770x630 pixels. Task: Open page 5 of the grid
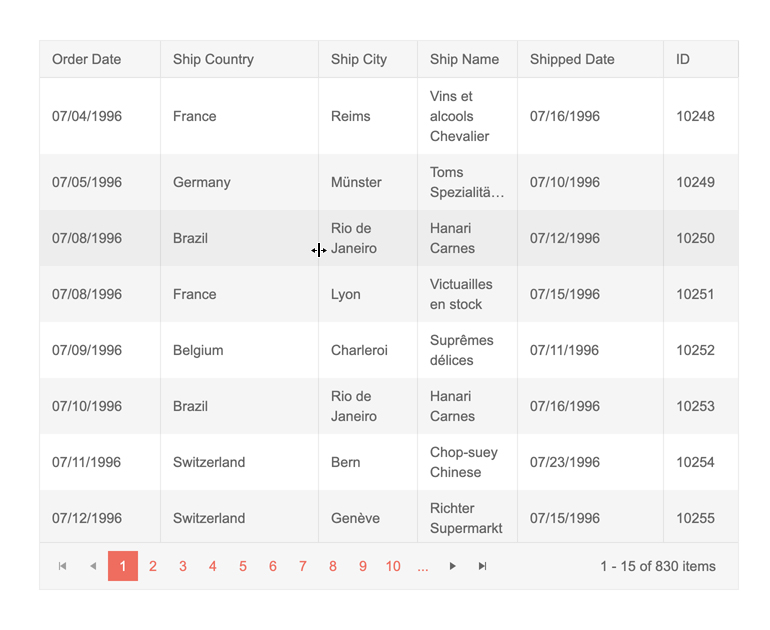click(x=243, y=566)
